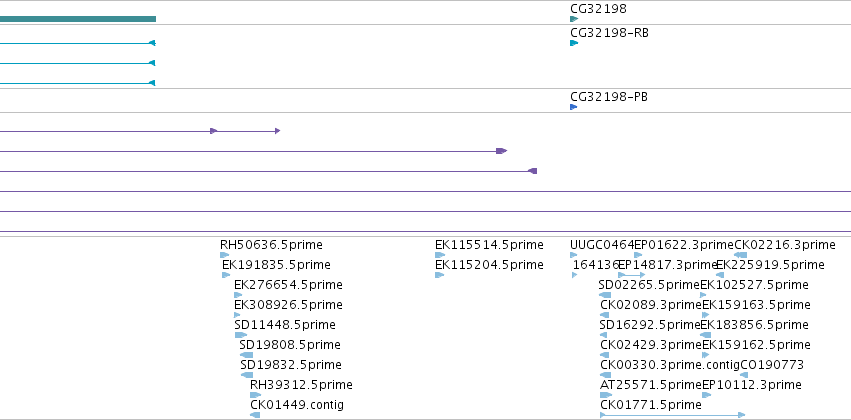
Task: Click the EK115514.5prime arrow glyph
Action: pyautogui.click(x=440, y=255)
